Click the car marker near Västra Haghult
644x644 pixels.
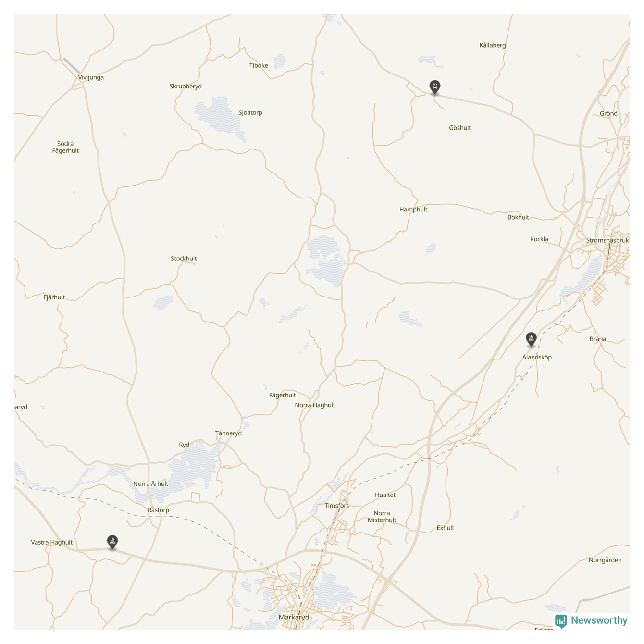(x=112, y=542)
